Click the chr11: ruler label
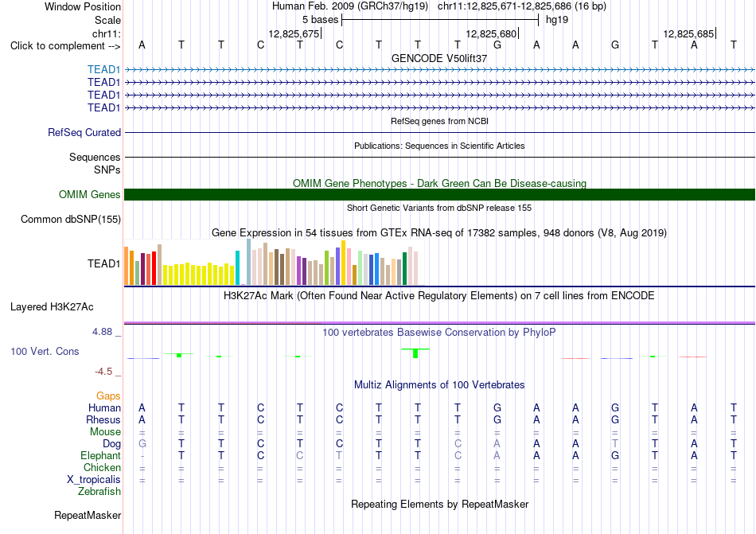756x534 pixels. pyautogui.click(x=106, y=33)
